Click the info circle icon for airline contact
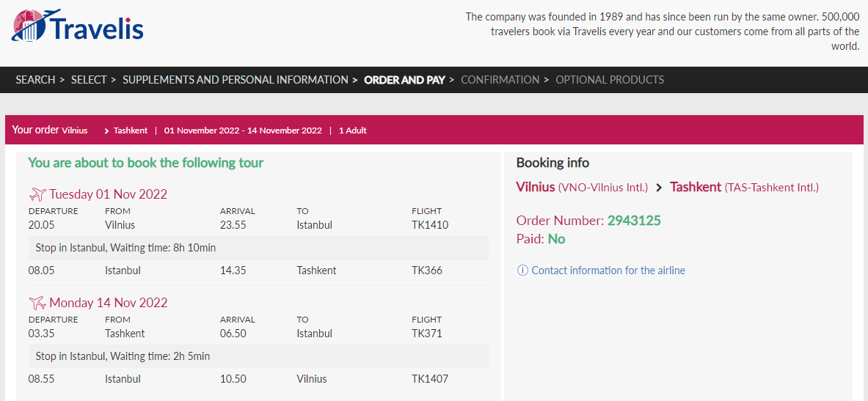Viewport: 868px width, 401px height. [x=522, y=271]
